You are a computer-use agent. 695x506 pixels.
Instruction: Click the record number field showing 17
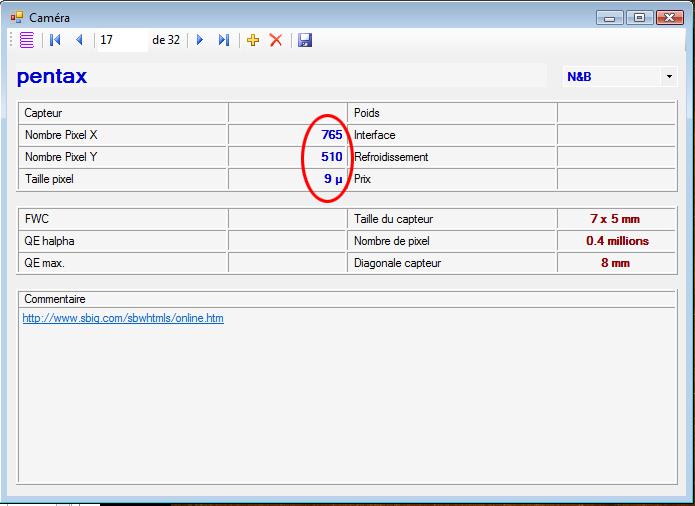[122, 40]
